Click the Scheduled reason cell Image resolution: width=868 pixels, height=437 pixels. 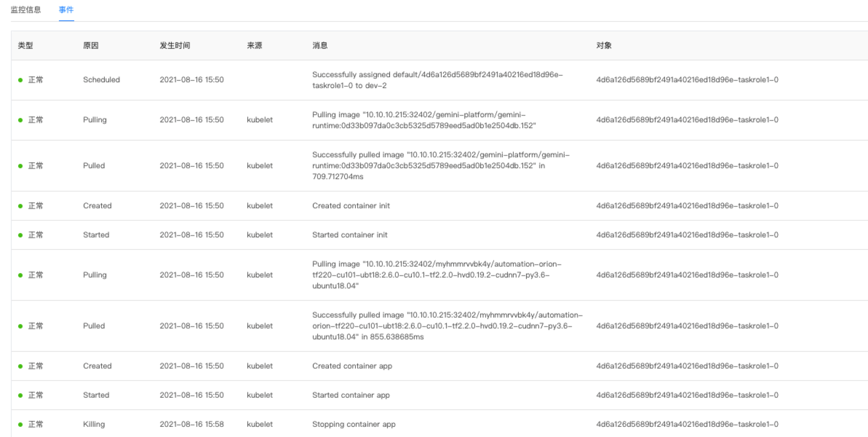(101, 80)
